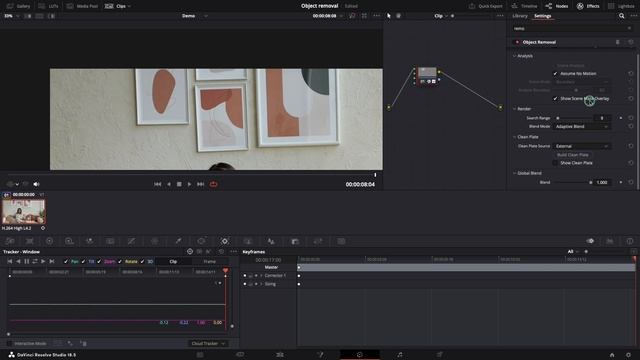Open the Power Window palette icon
The image size is (640, 360).
click(x=201, y=241)
